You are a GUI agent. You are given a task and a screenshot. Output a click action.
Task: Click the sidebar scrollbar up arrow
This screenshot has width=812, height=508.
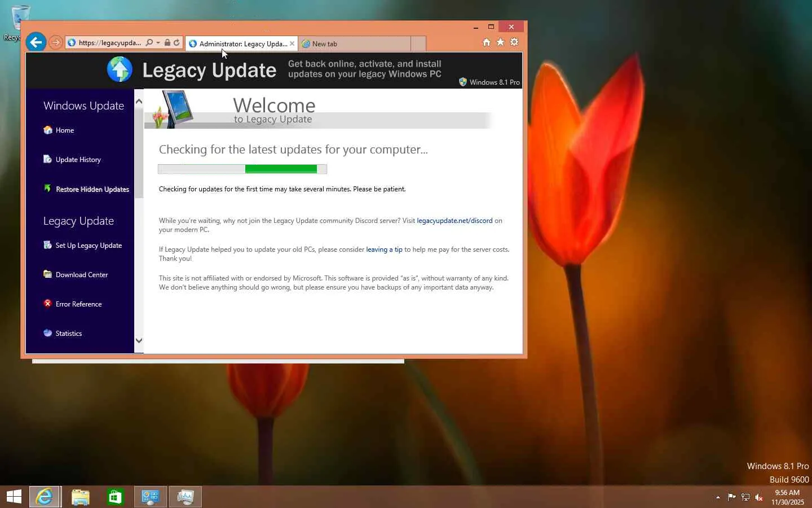point(139,102)
